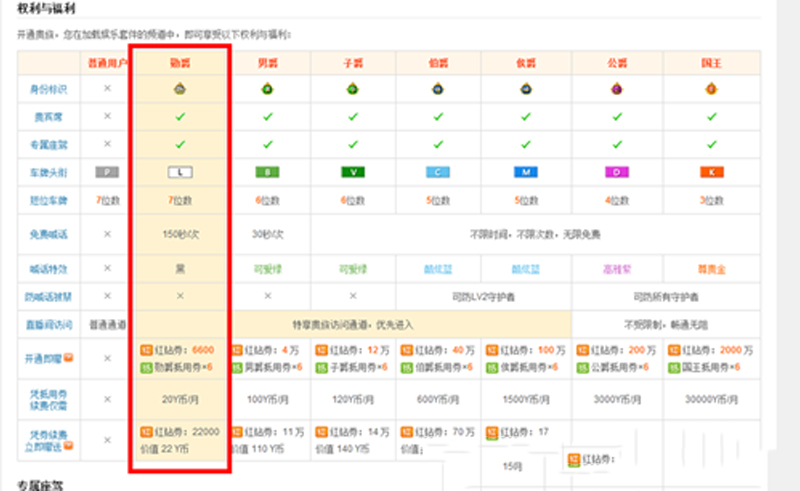Click the red coupon icon beside 红钻券：22000
800x491 pixels.
146,432
